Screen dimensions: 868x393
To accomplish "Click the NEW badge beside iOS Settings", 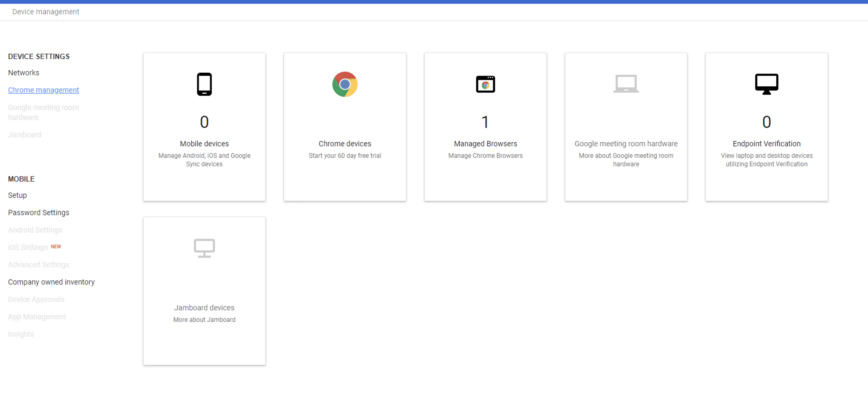I will (x=56, y=247).
